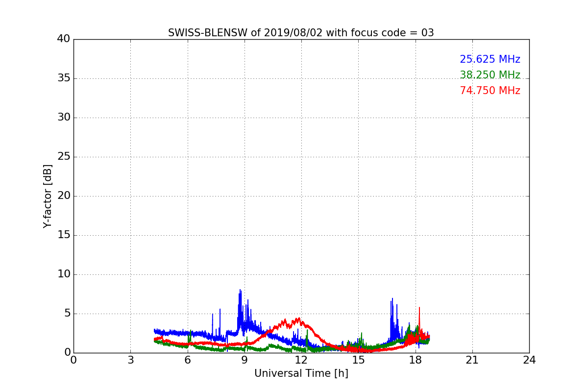Screen dimensions: 588x392
Task: Click the x-axis tick label 21
Action: (472, 360)
